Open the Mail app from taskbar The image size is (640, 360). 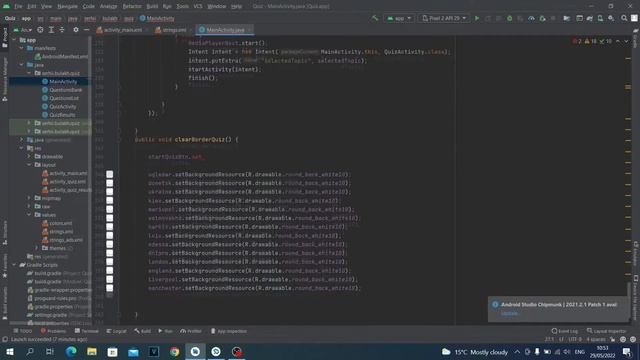point(133,352)
